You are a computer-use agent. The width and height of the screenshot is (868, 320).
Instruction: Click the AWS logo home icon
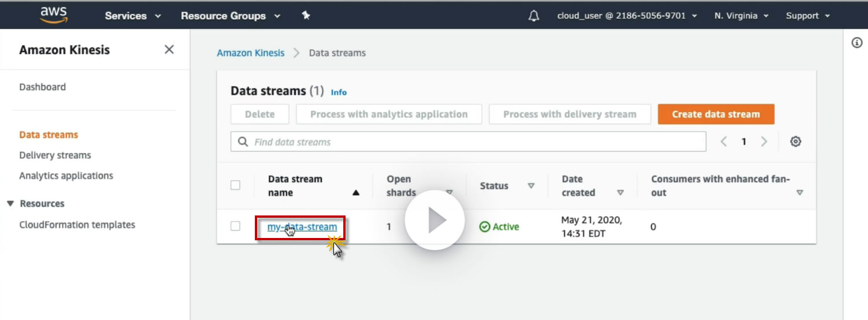(54, 14)
